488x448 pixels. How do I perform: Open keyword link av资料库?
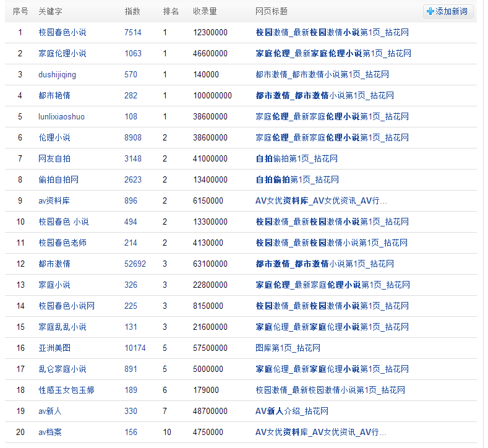(x=54, y=201)
